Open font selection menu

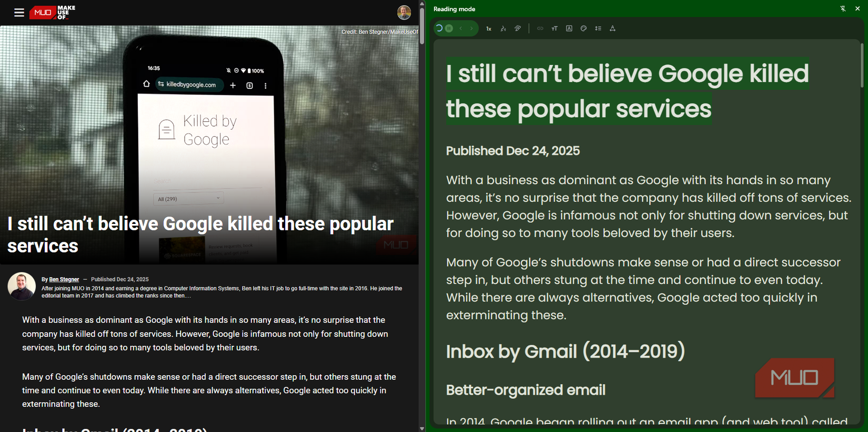569,29
